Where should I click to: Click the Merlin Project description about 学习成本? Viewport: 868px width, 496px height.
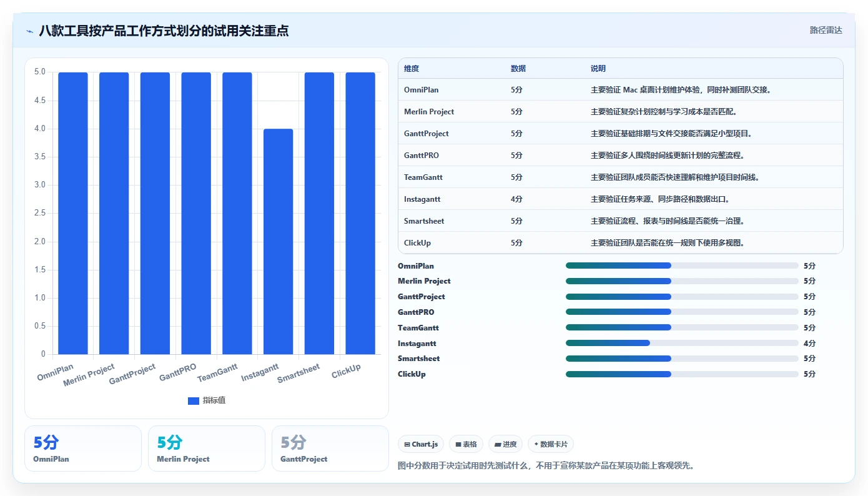click(x=664, y=112)
